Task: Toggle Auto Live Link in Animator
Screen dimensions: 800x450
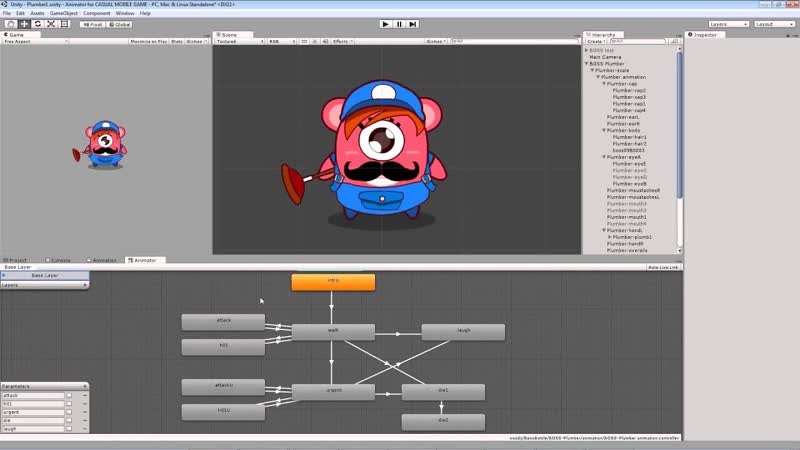Action: 663,267
